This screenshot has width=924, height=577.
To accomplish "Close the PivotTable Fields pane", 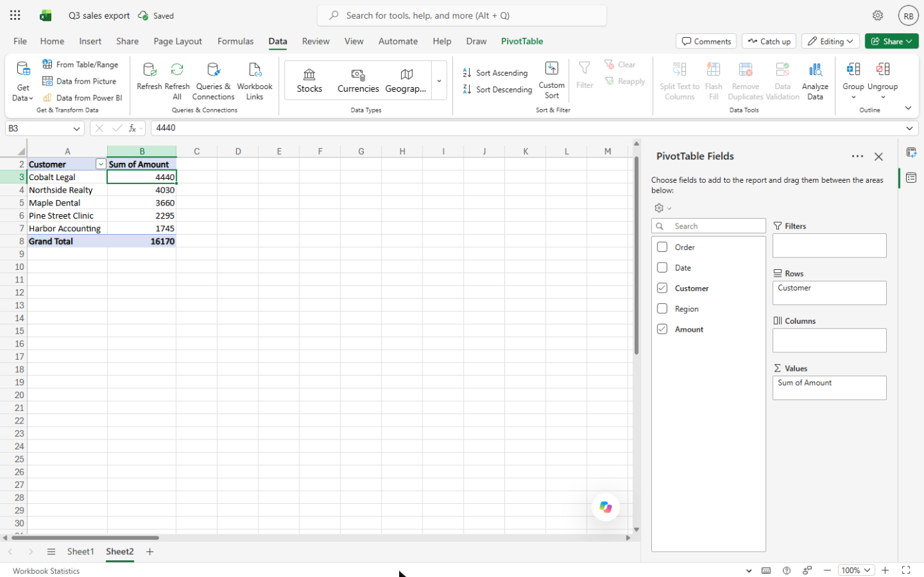I will point(878,157).
